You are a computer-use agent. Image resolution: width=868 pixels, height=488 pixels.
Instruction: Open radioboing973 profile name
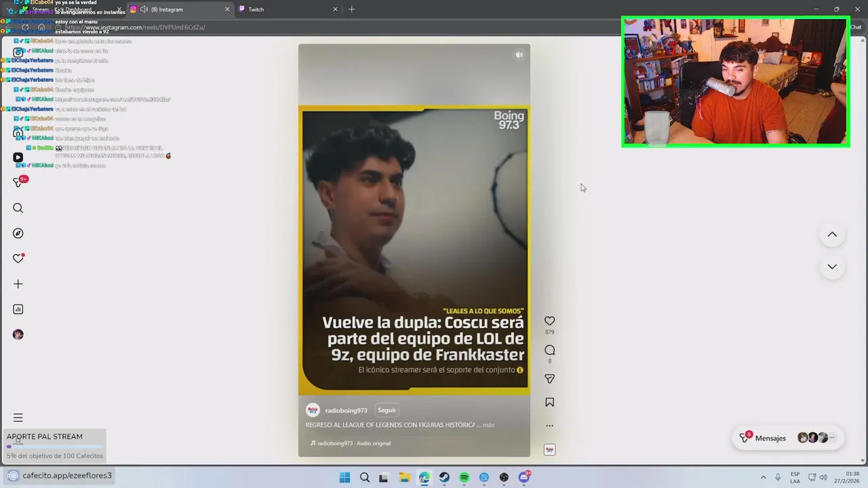[x=346, y=411]
